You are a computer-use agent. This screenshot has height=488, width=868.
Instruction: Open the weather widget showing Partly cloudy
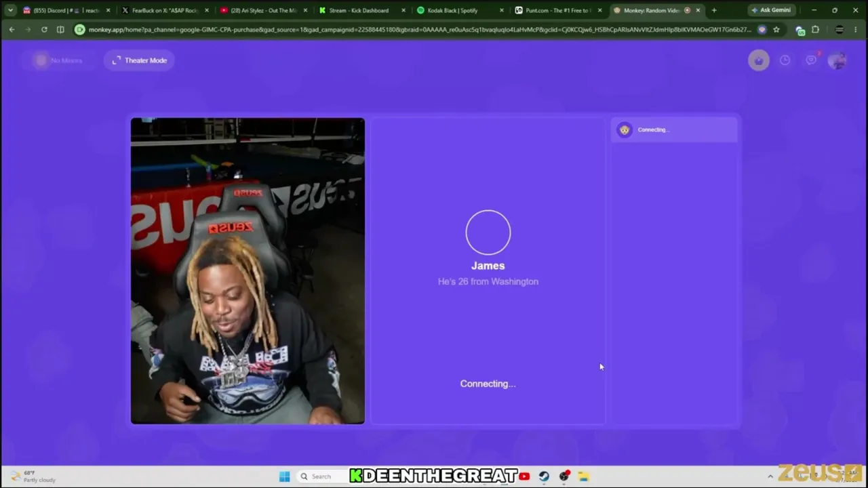34,476
